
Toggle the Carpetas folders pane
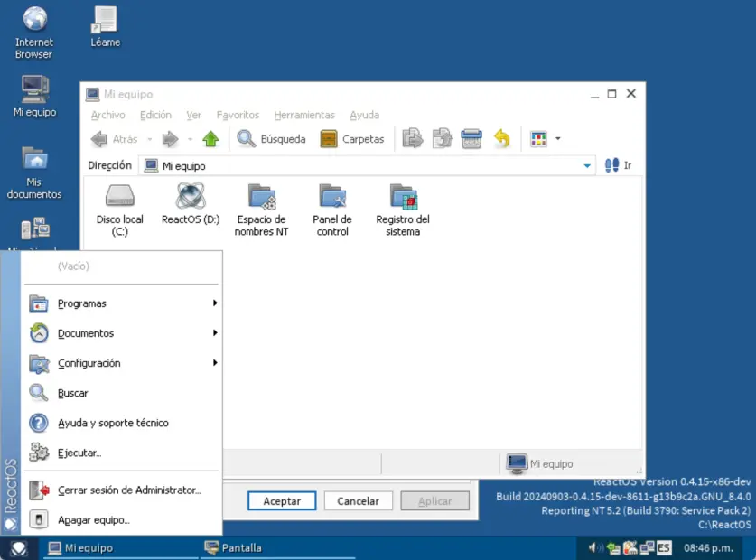point(352,139)
